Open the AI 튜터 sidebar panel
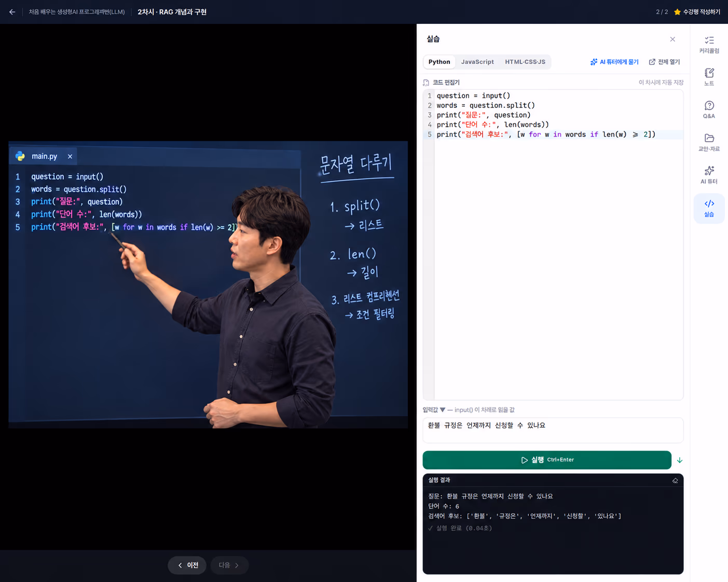The image size is (728, 582). point(709,175)
